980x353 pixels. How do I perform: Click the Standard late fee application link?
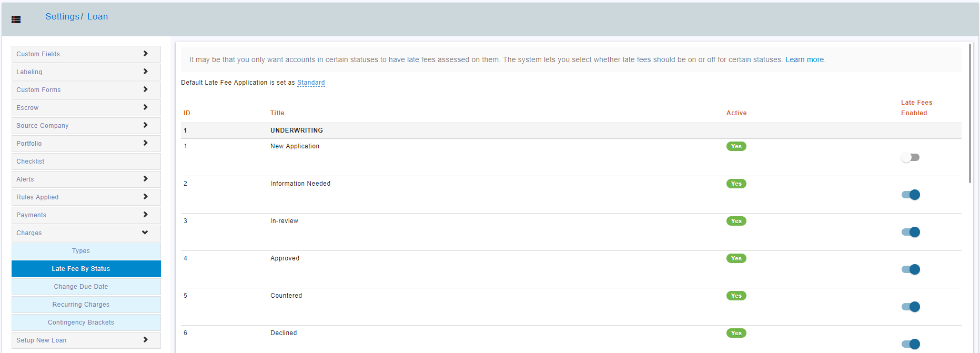click(311, 83)
